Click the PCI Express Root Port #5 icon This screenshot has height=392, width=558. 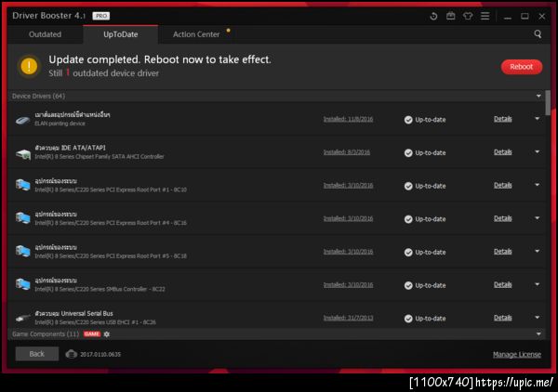(22, 252)
